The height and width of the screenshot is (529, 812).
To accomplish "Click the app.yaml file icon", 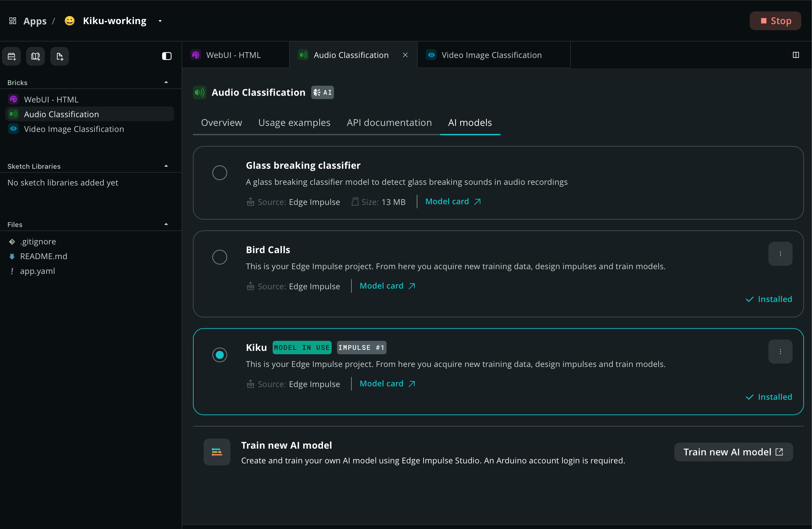I will tap(12, 271).
